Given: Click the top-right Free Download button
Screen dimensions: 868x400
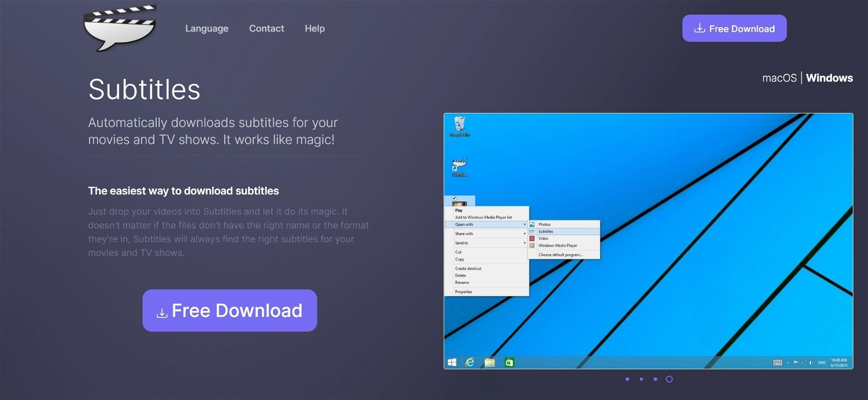Looking at the screenshot, I should (734, 29).
